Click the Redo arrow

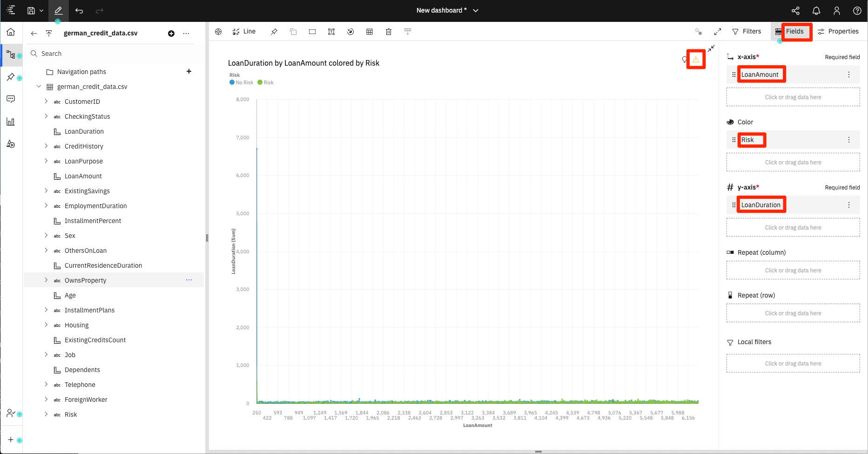tap(99, 10)
